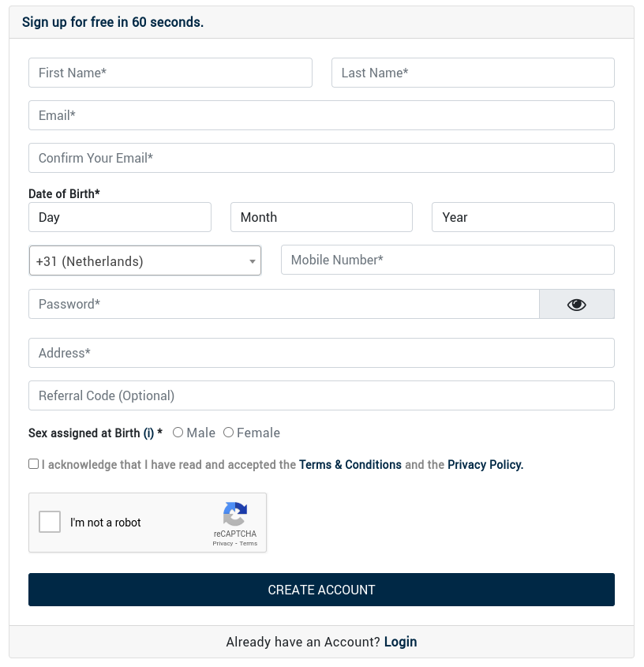Screen dimensions: 644x667
Task: Select the Male radio option
Action: (x=178, y=433)
